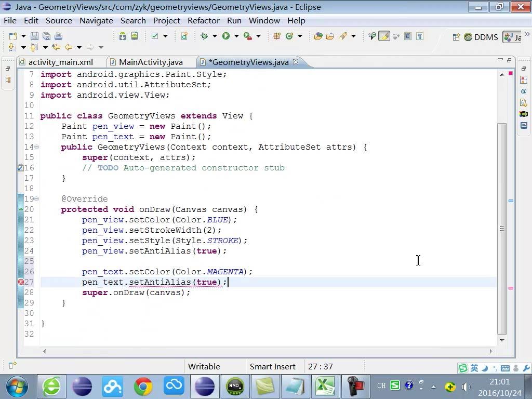The height and width of the screenshot is (399, 532).
Task: Click the Writable status field
Action: point(204,367)
